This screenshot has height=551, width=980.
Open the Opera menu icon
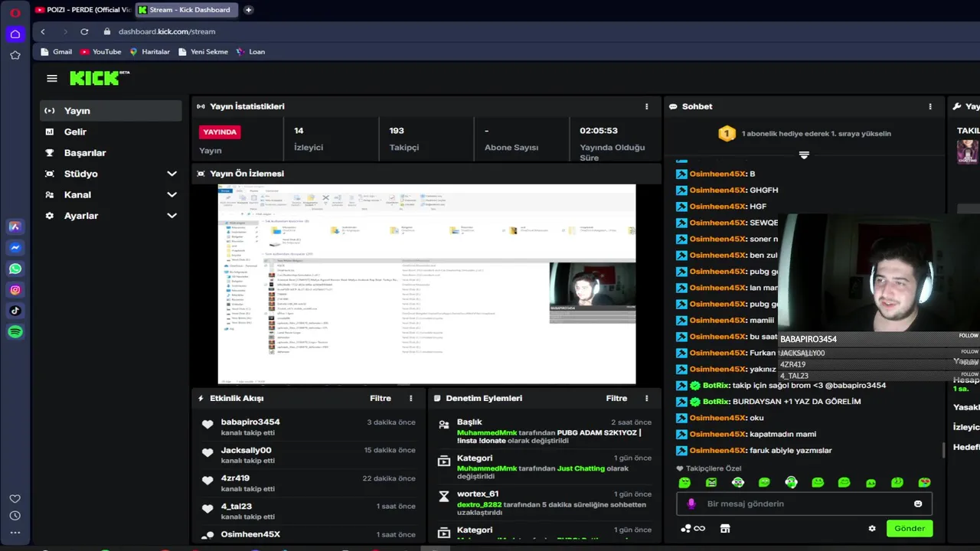coord(15,12)
